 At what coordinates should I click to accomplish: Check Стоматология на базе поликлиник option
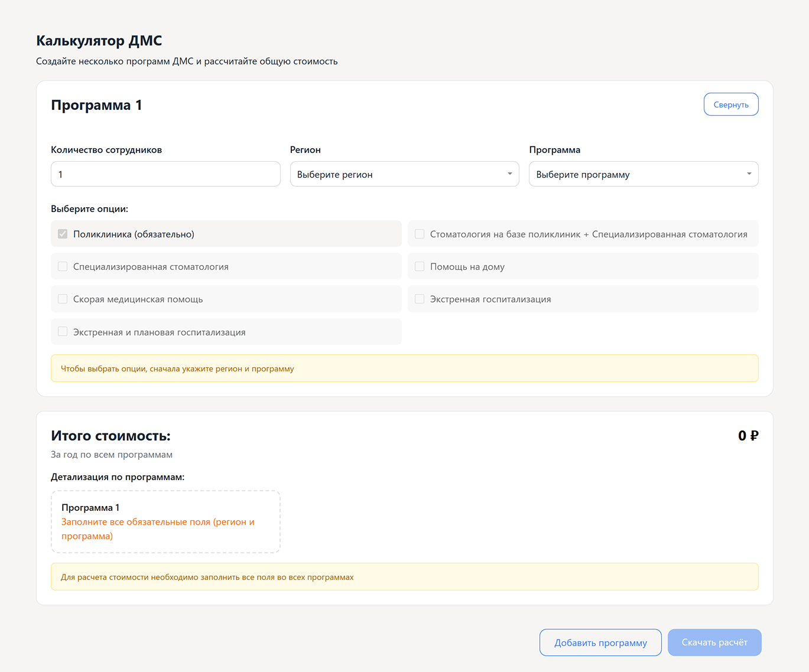click(x=420, y=234)
